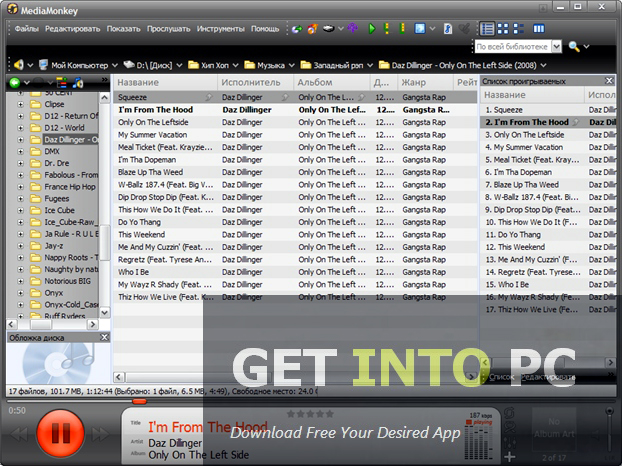The height and width of the screenshot is (466, 622).
Task: Open the Редактировать menu
Action: coord(73,29)
